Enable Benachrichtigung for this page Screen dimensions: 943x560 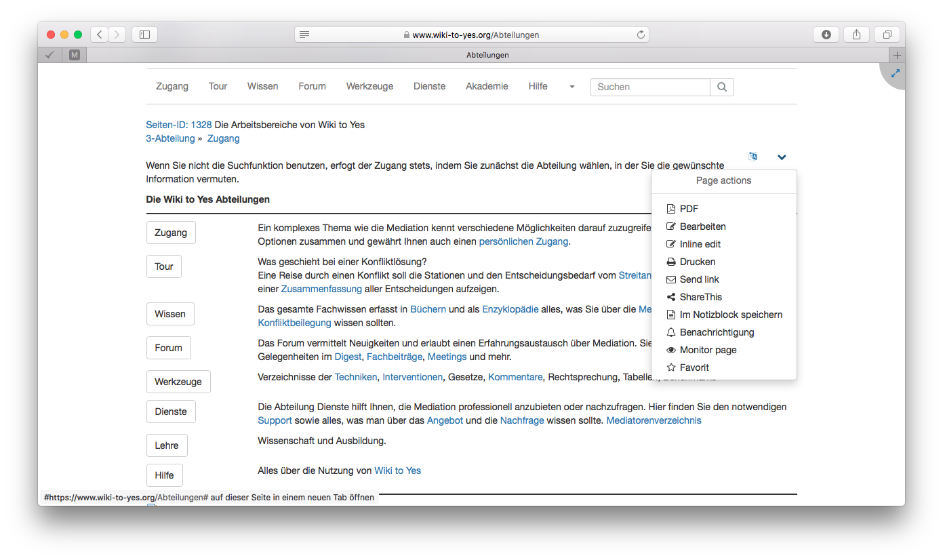click(717, 332)
